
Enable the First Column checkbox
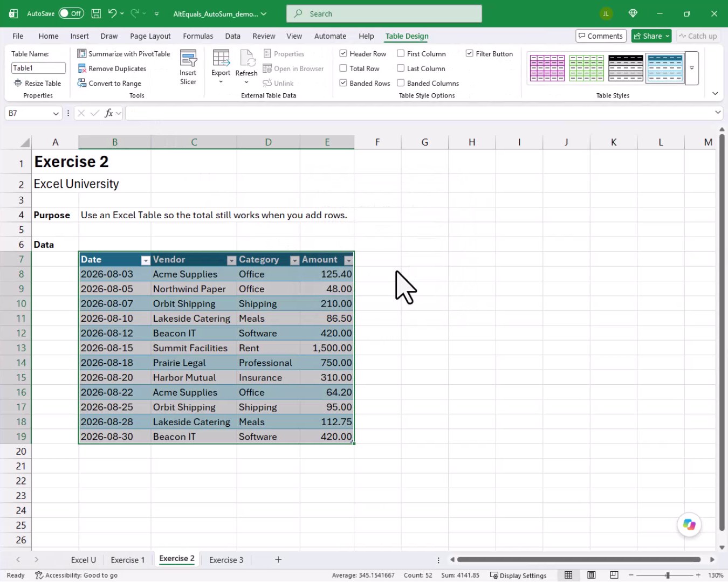click(x=401, y=53)
